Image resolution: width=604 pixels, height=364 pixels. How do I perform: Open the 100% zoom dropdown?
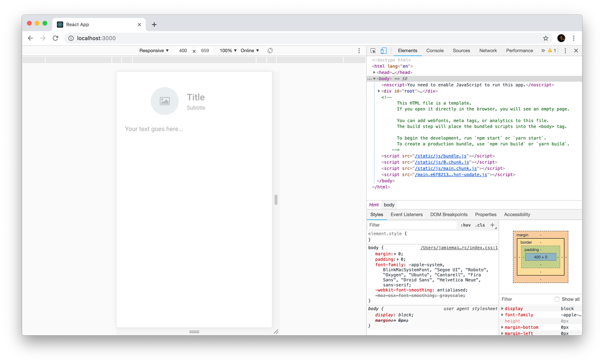click(228, 51)
